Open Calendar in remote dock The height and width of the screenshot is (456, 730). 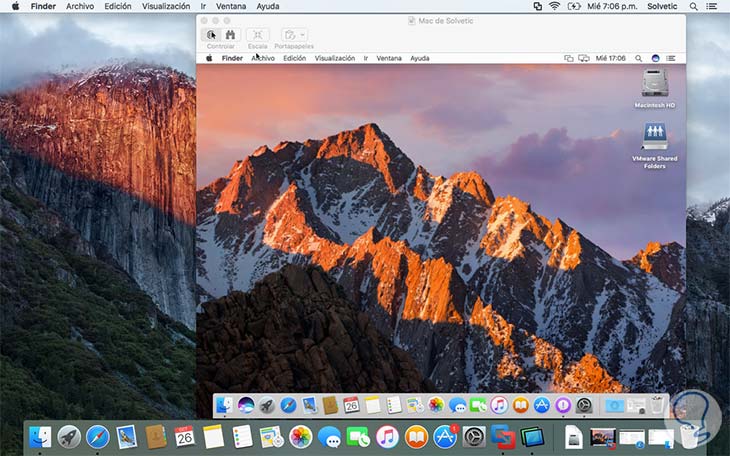coord(351,405)
